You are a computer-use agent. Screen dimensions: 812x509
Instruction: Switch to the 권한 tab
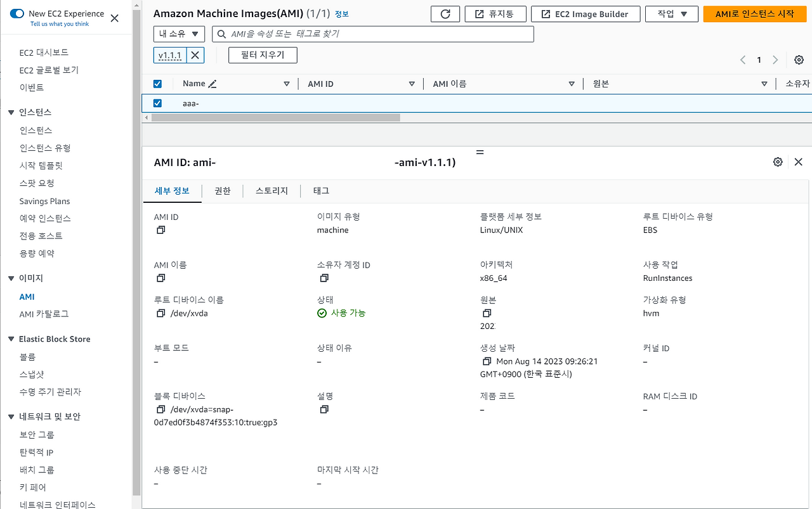click(223, 191)
